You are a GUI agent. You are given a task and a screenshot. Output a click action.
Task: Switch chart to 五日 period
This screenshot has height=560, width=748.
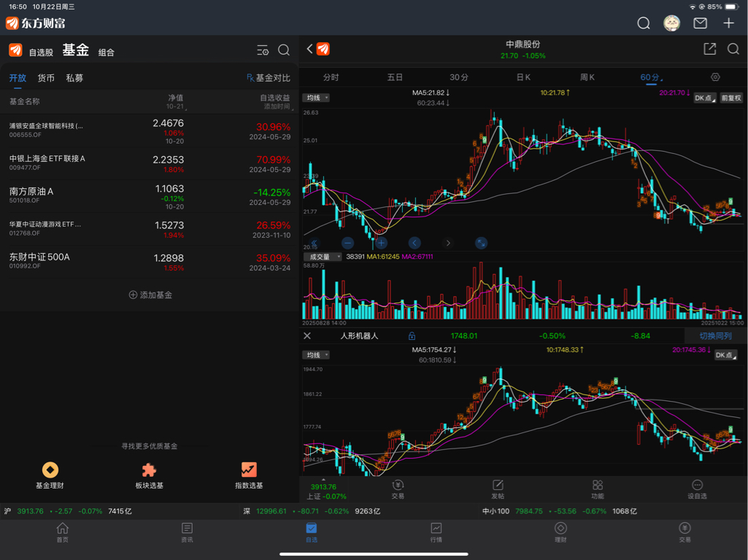tap(395, 77)
